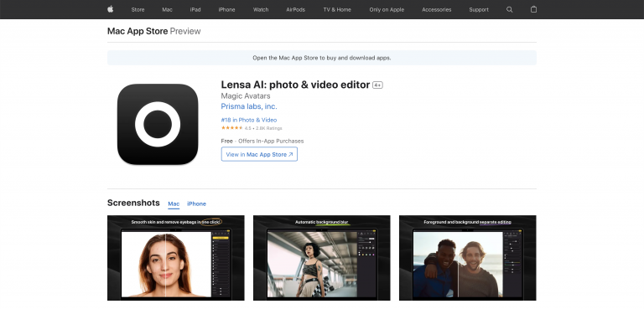Open the iPhone menu
The image size is (644, 309).
226,9
